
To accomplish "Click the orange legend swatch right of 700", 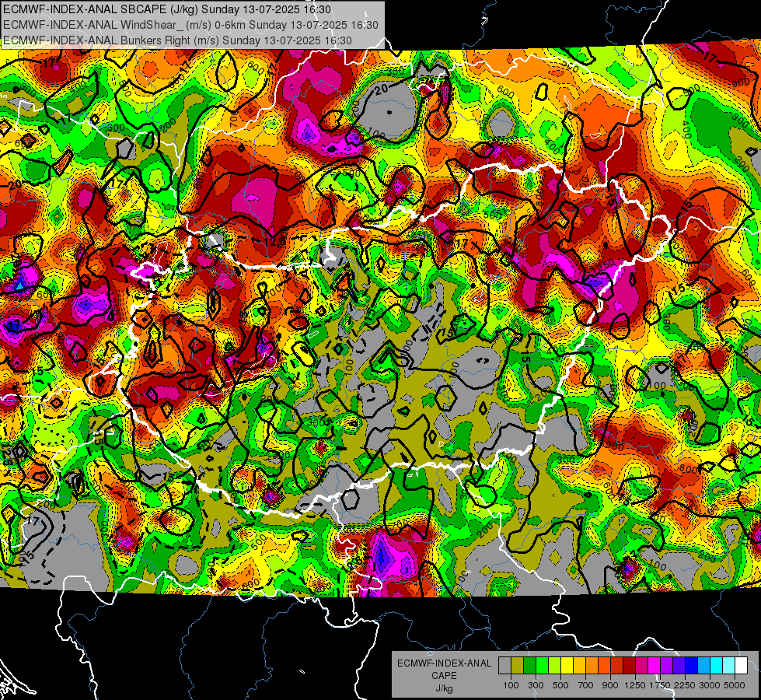I will pos(592,665).
